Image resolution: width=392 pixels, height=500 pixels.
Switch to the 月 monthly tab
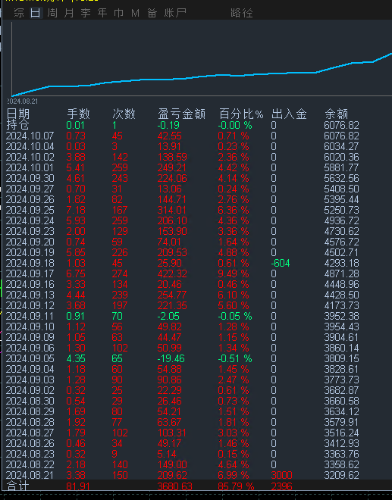[x=69, y=13]
